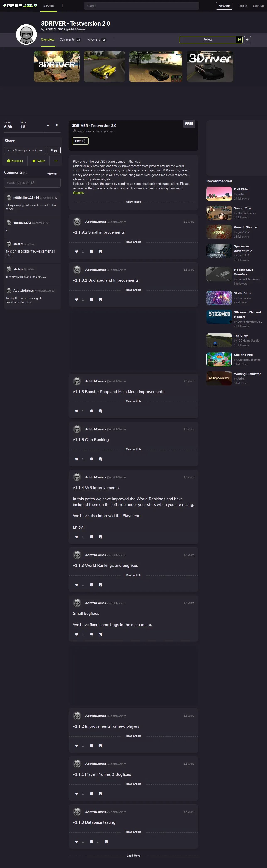Image resolution: width=267 pixels, height=868 pixels.
Task: Comment on v1.1.2 Improvements for new players
Action: (91, 746)
